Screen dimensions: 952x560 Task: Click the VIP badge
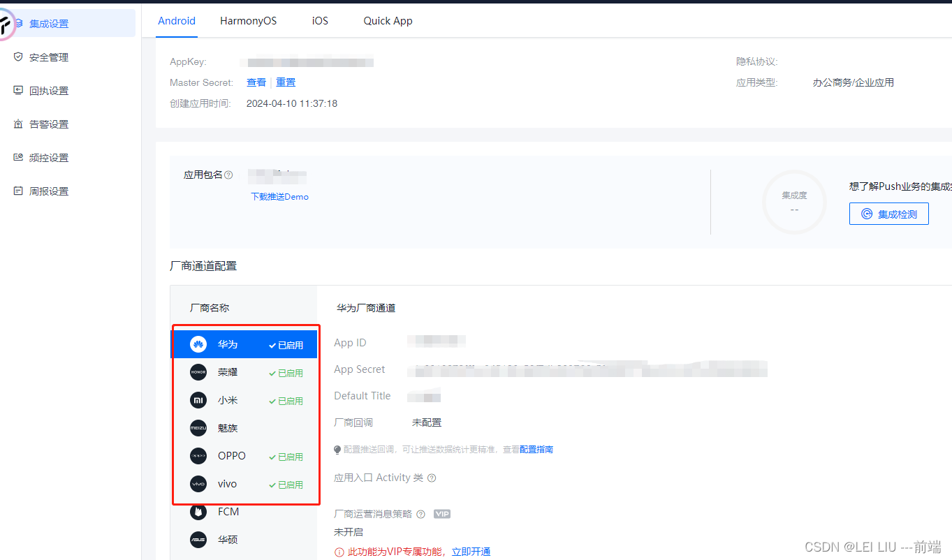pyautogui.click(x=442, y=514)
